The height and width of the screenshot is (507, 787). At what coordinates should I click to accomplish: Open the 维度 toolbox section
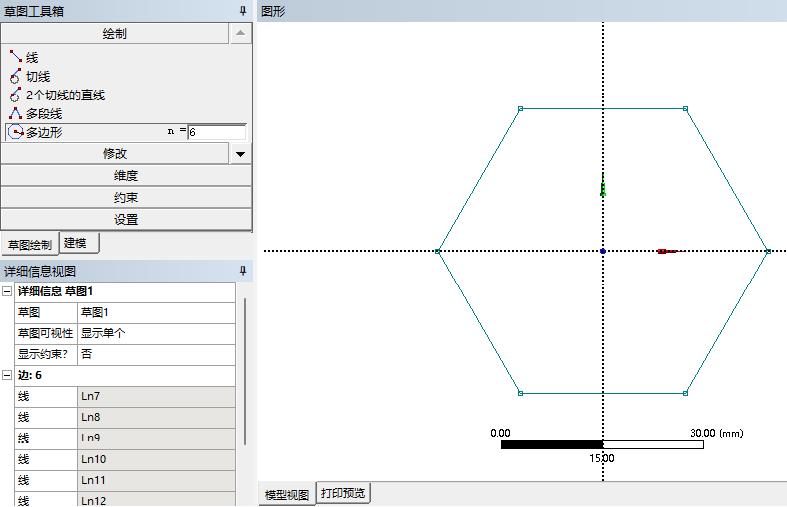click(x=126, y=176)
